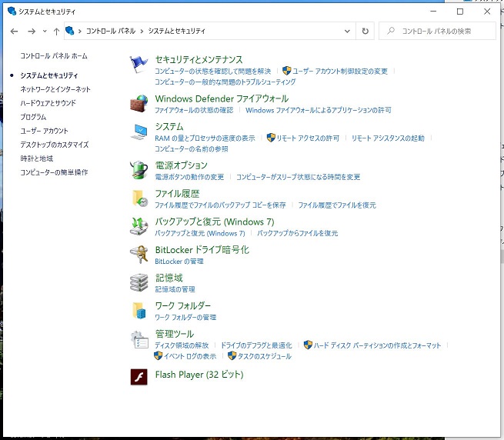Open 時計と地域 category
Image resolution: width=504 pixels, height=440 pixels.
[37, 158]
